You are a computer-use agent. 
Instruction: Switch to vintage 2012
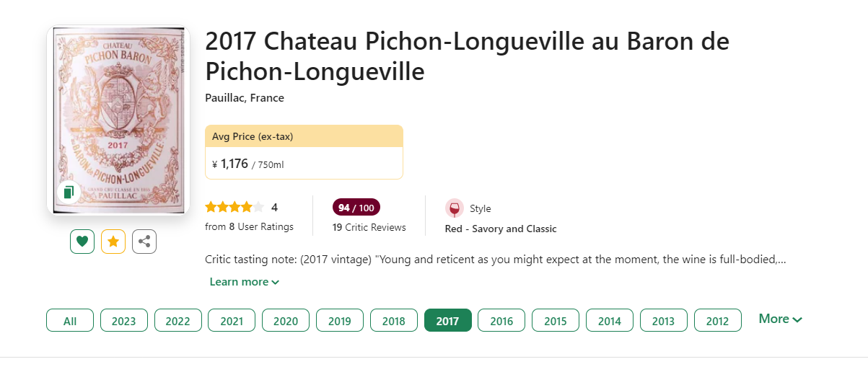point(717,321)
